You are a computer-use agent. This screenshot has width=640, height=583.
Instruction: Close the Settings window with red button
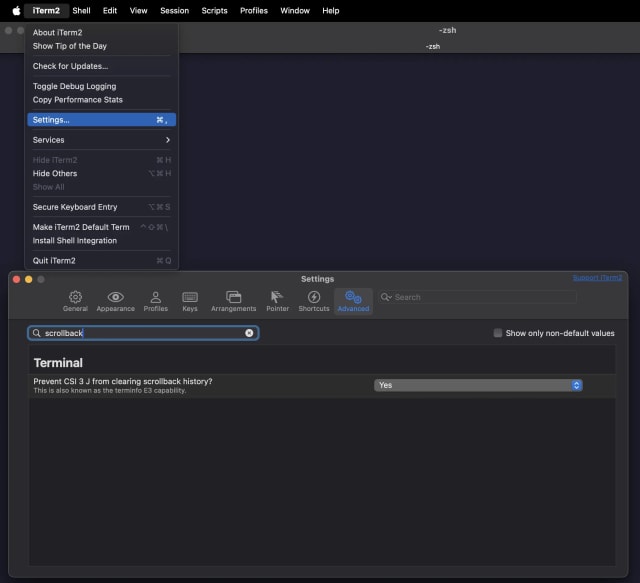click(17, 280)
